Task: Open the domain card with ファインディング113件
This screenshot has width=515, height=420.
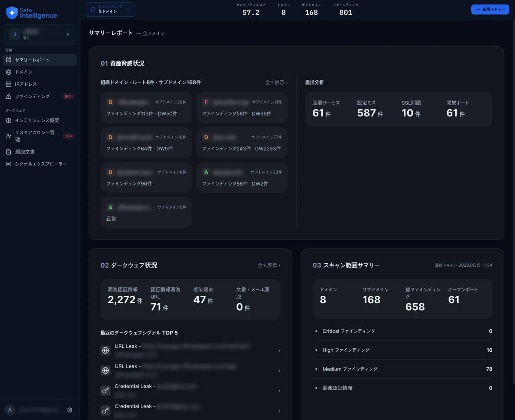Action: 146,107
